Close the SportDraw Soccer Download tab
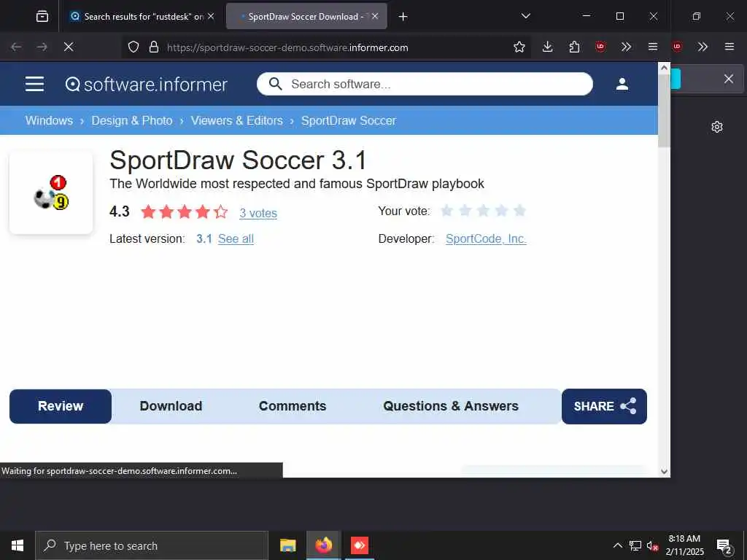This screenshot has height=560, width=747. pyautogui.click(x=376, y=16)
